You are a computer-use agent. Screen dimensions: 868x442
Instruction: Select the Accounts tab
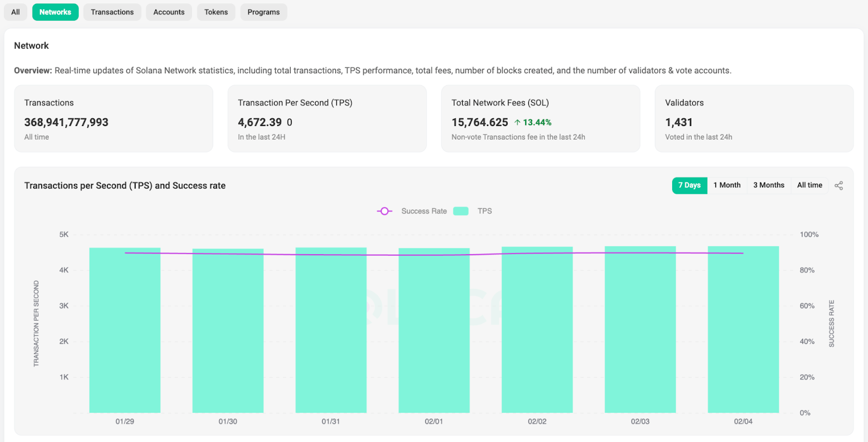(169, 12)
